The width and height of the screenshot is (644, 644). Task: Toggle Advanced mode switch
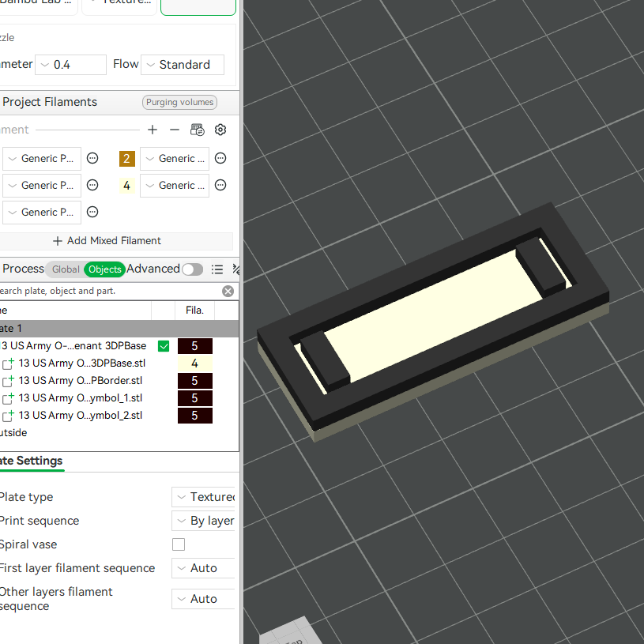[x=193, y=269]
